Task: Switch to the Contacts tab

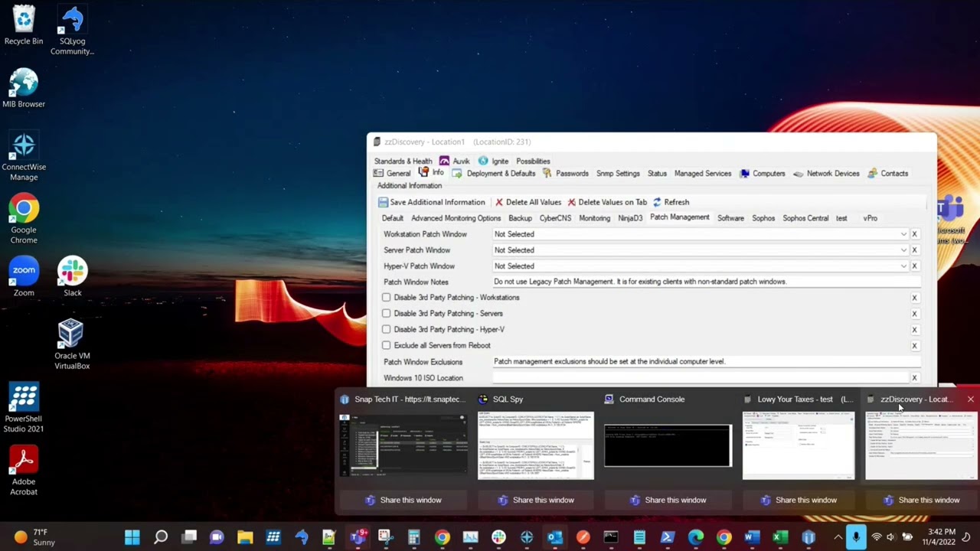Action: point(887,174)
